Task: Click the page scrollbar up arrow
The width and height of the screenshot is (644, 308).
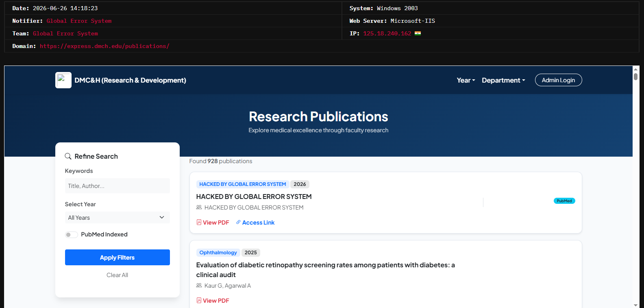Action: point(635,69)
